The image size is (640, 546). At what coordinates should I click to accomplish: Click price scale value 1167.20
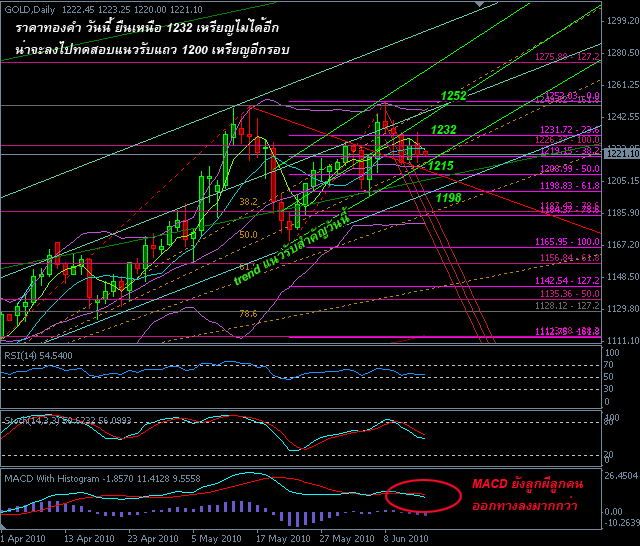[x=623, y=244]
